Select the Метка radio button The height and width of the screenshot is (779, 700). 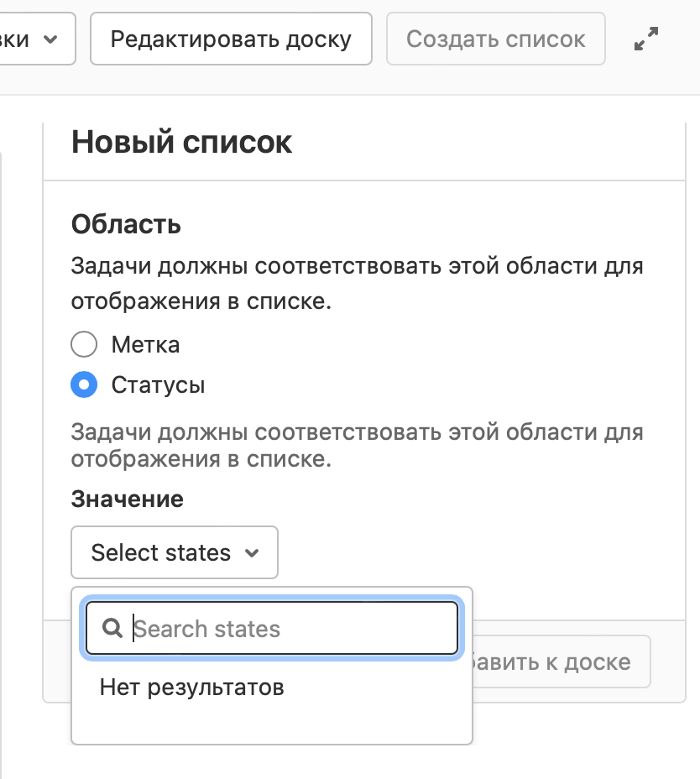click(84, 344)
